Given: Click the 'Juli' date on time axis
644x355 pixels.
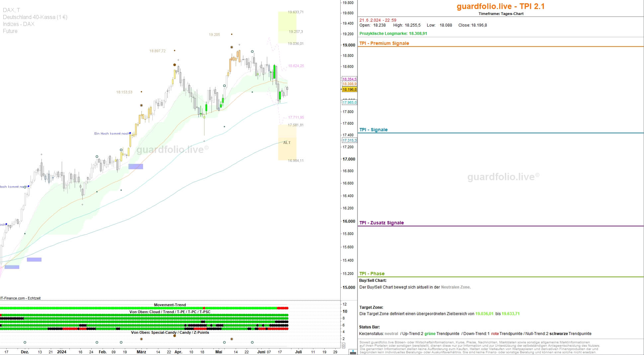Looking at the screenshot, I should pyautogui.click(x=298, y=352).
